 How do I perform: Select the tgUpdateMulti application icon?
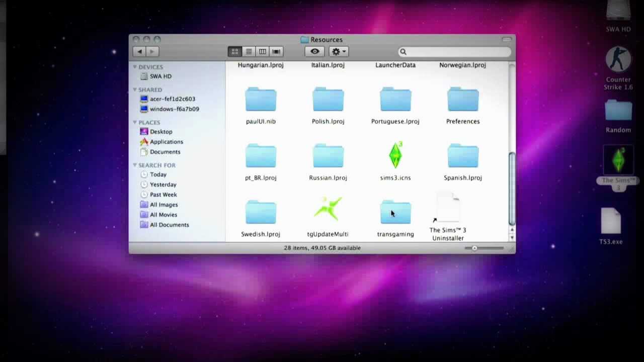(x=328, y=209)
